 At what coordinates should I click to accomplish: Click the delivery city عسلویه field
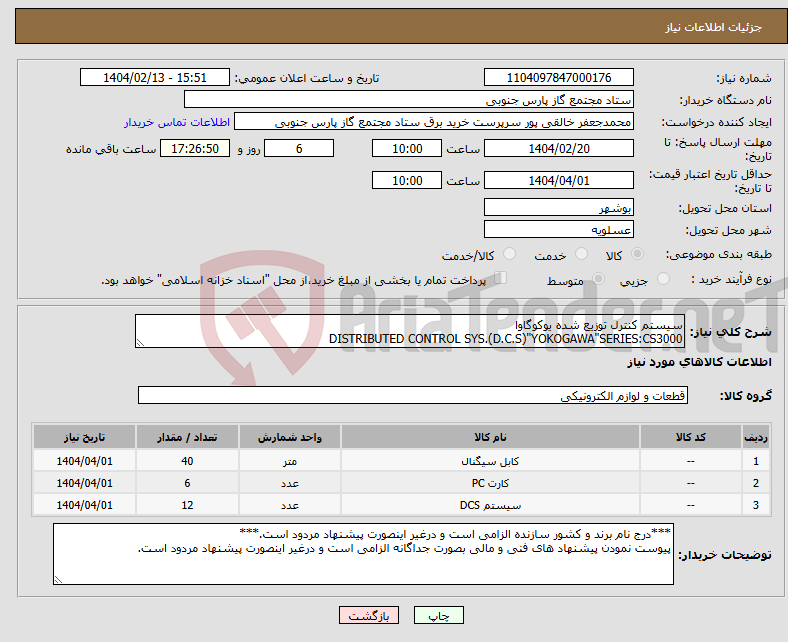(559, 229)
